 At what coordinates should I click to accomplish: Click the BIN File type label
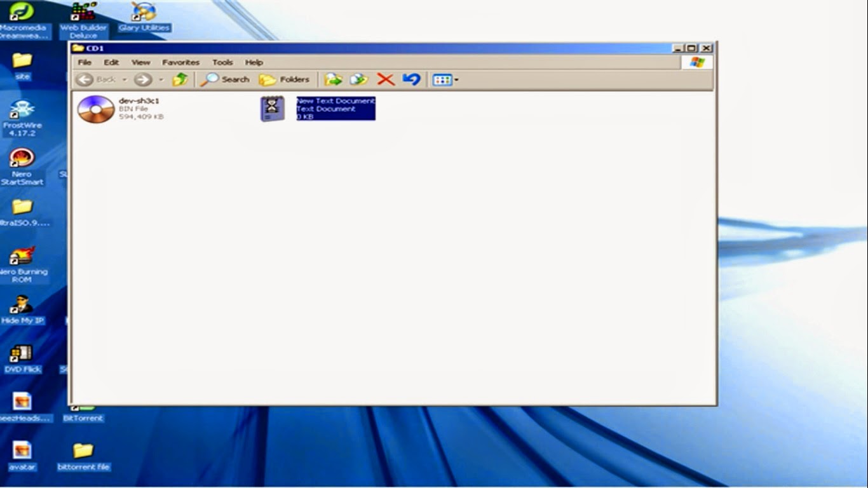pyautogui.click(x=133, y=109)
